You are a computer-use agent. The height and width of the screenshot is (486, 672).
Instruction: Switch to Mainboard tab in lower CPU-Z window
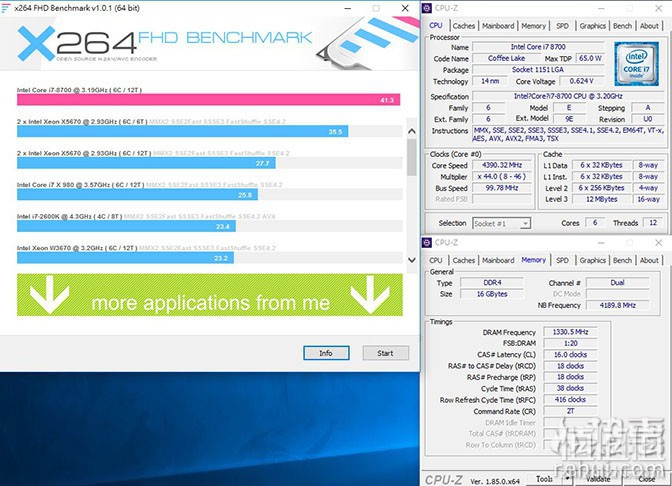click(x=498, y=260)
